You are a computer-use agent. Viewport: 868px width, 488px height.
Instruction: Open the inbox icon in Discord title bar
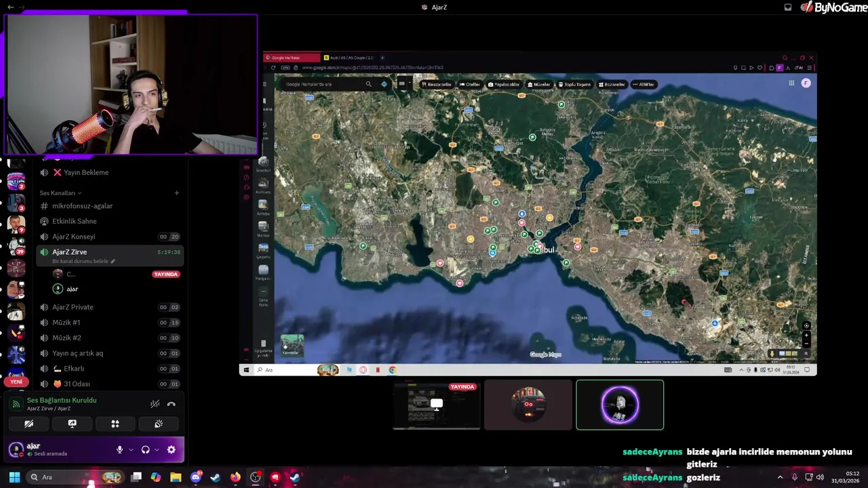(x=788, y=7)
